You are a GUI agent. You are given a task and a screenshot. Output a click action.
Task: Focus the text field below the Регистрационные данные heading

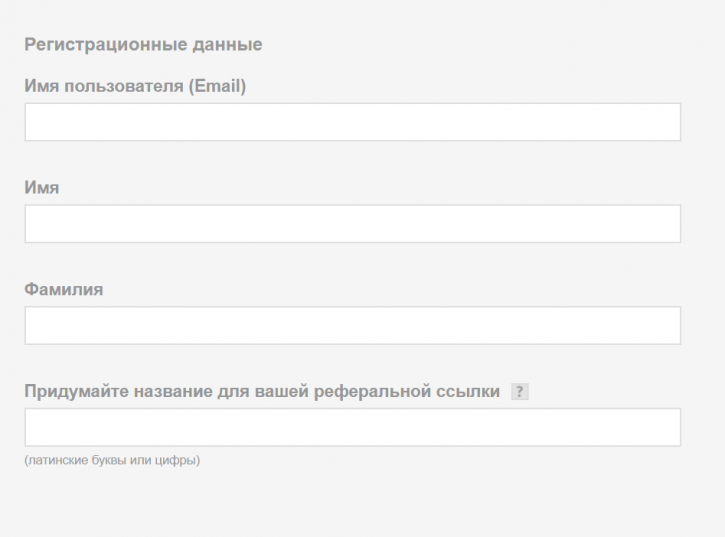(x=353, y=122)
